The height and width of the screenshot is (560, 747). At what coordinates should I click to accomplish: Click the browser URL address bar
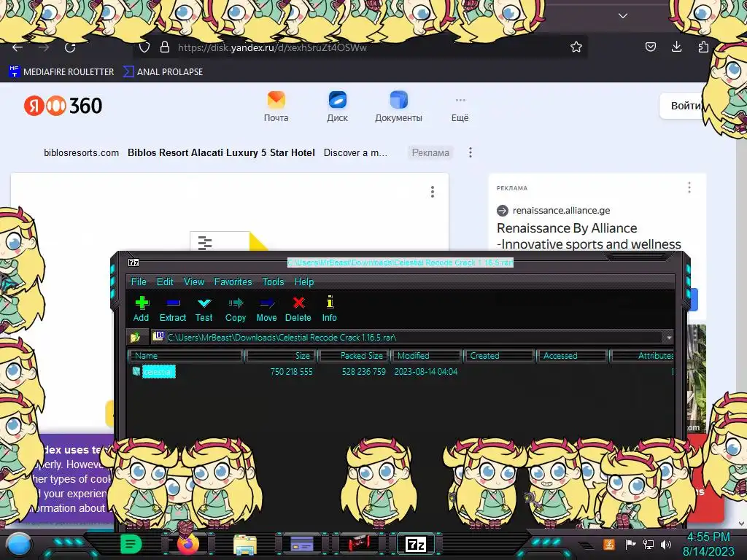pyautogui.click(x=362, y=47)
